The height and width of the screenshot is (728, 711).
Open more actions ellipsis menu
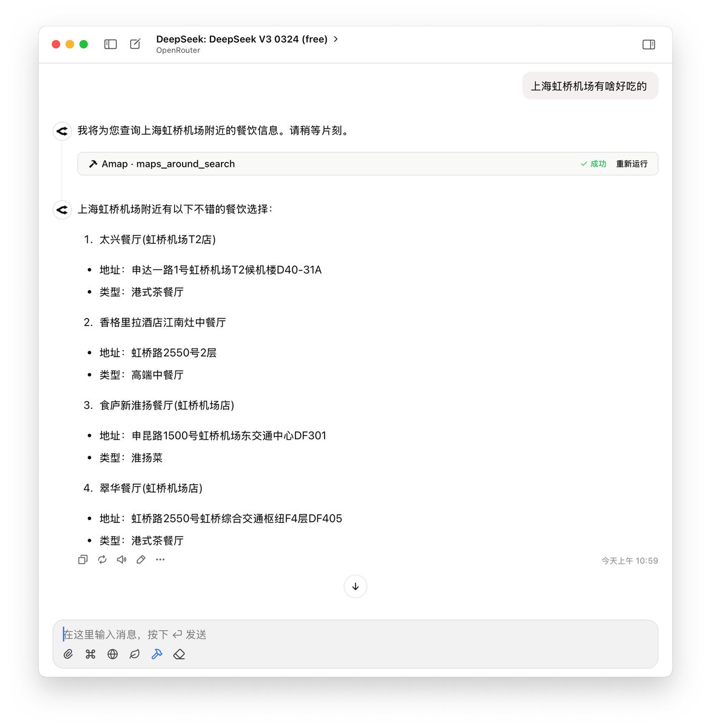coord(160,559)
